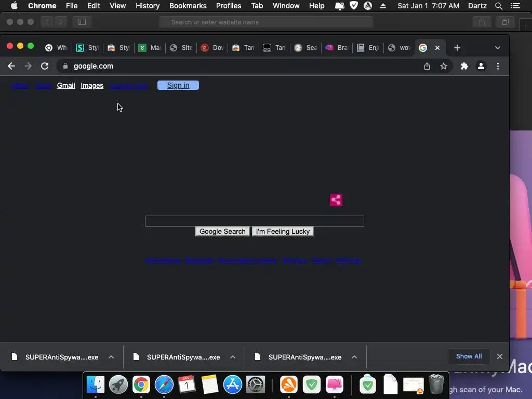
Task: Open the Trash in the Dock
Action: point(436,384)
